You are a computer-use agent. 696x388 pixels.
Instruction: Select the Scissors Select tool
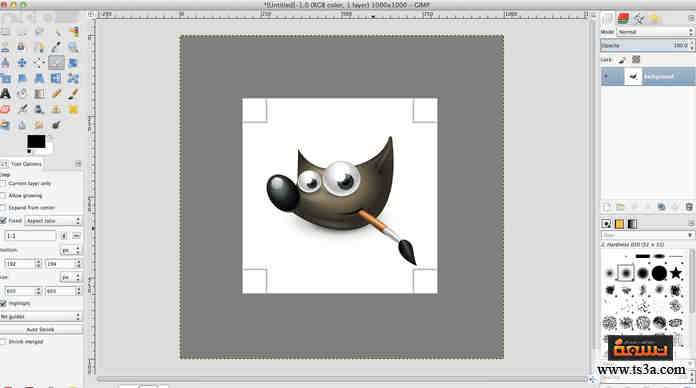point(5,47)
